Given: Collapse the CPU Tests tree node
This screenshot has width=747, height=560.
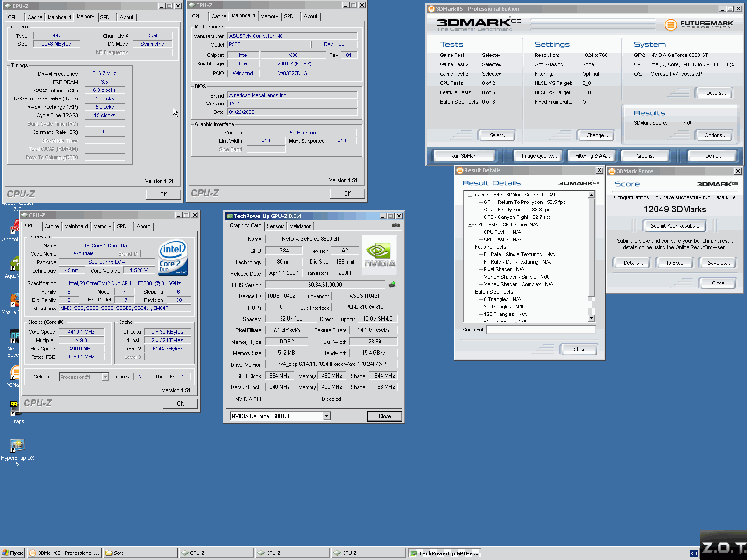Looking at the screenshot, I should [x=470, y=224].
